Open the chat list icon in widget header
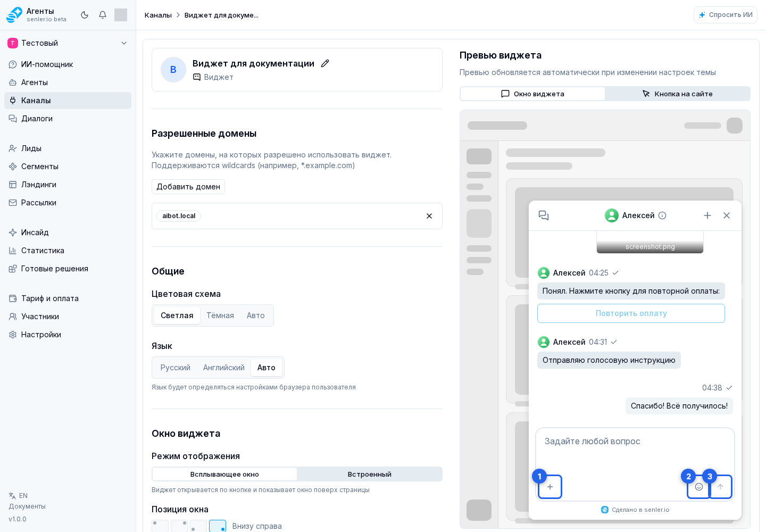This screenshot has height=532, width=766. [x=544, y=215]
